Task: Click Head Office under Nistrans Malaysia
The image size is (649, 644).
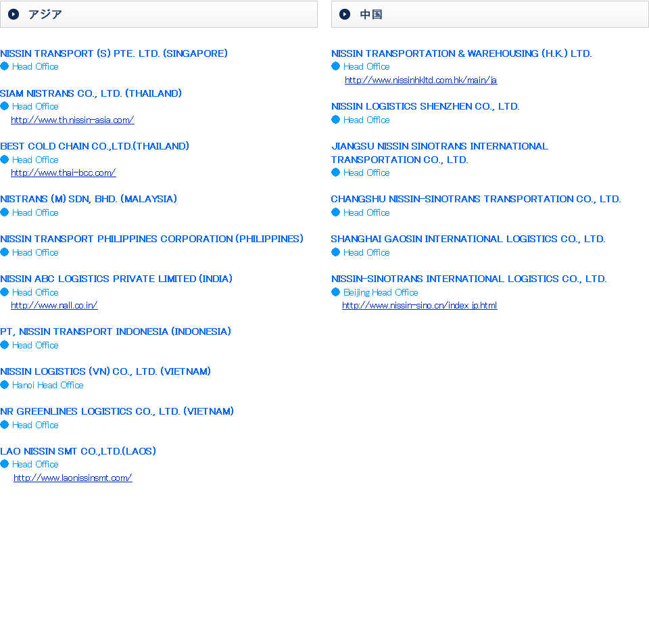Action: coord(35,213)
